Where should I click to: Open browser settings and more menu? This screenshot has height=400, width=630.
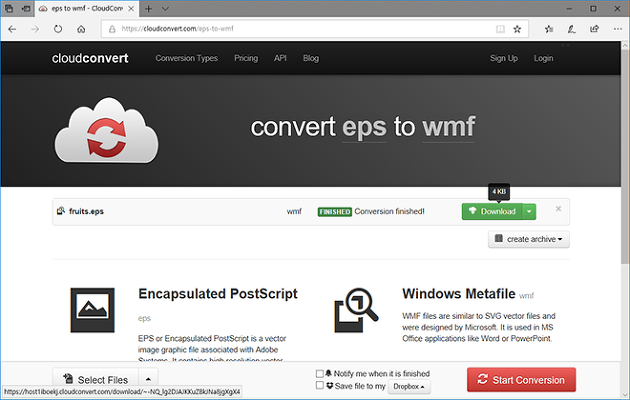pos(618,29)
